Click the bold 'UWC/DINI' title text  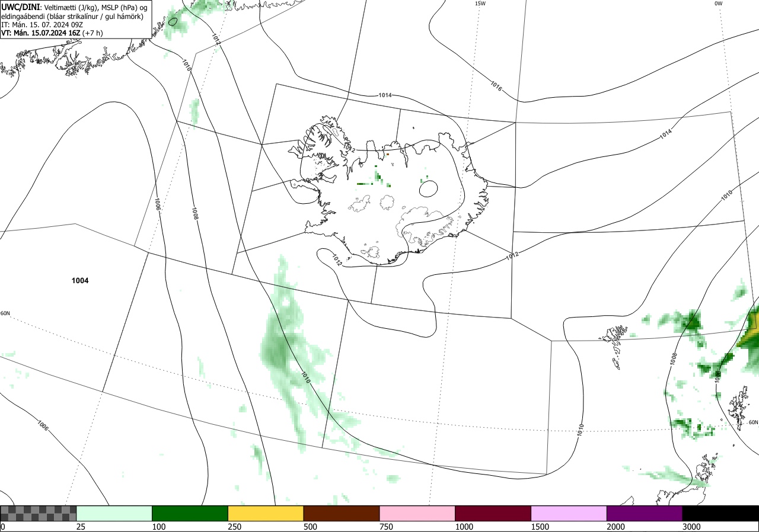pyautogui.click(x=20, y=7)
